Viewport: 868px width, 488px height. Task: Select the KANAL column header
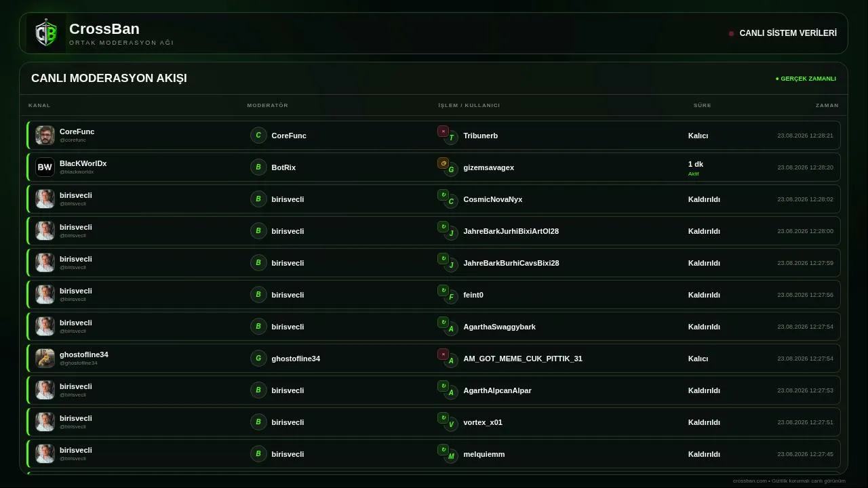pos(39,105)
